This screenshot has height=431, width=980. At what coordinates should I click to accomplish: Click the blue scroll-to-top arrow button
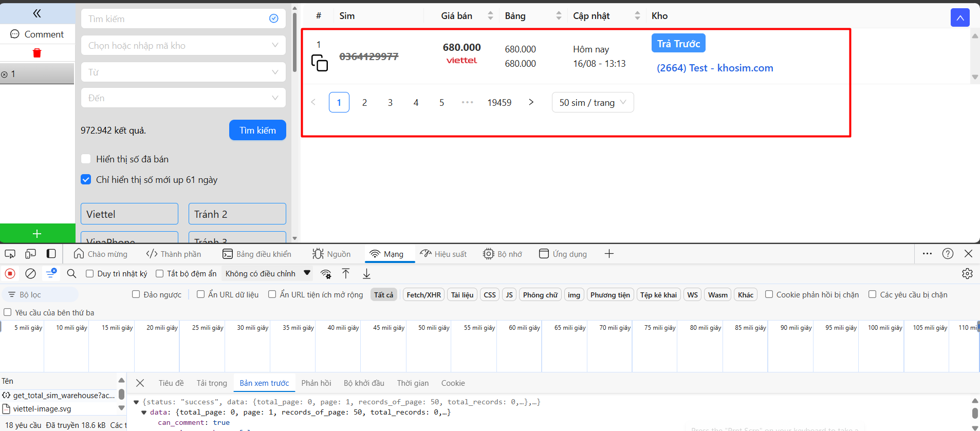[960, 17]
